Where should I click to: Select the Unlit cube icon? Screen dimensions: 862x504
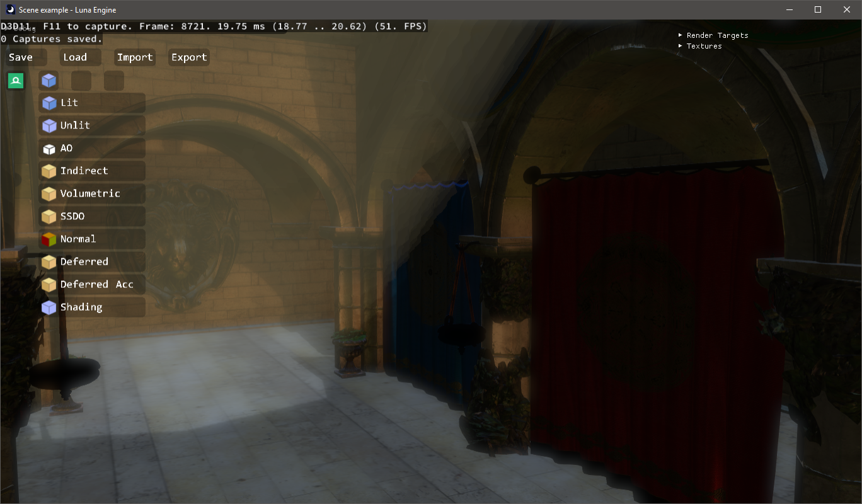[x=49, y=125]
